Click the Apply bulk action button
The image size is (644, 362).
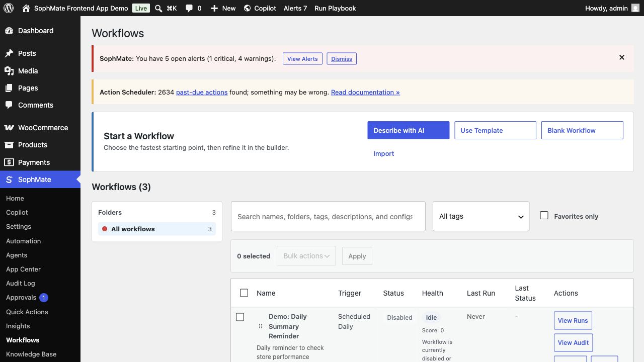pos(357,256)
